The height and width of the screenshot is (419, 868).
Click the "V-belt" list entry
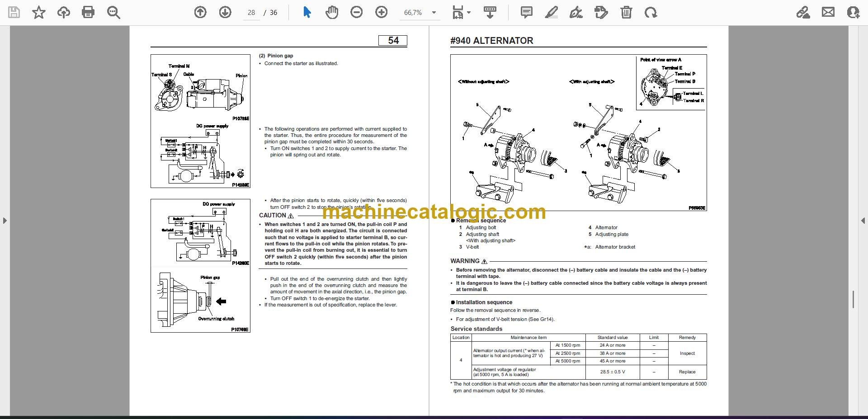click(472, 247)
